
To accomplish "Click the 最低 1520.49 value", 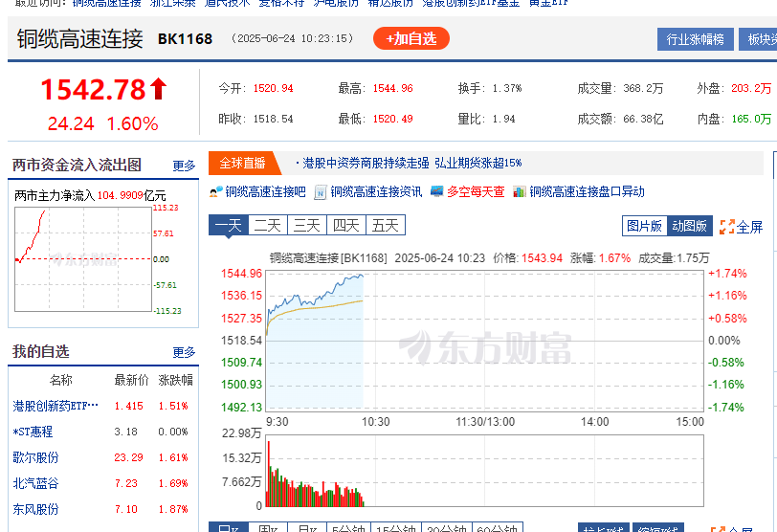I will coord(392,119).
